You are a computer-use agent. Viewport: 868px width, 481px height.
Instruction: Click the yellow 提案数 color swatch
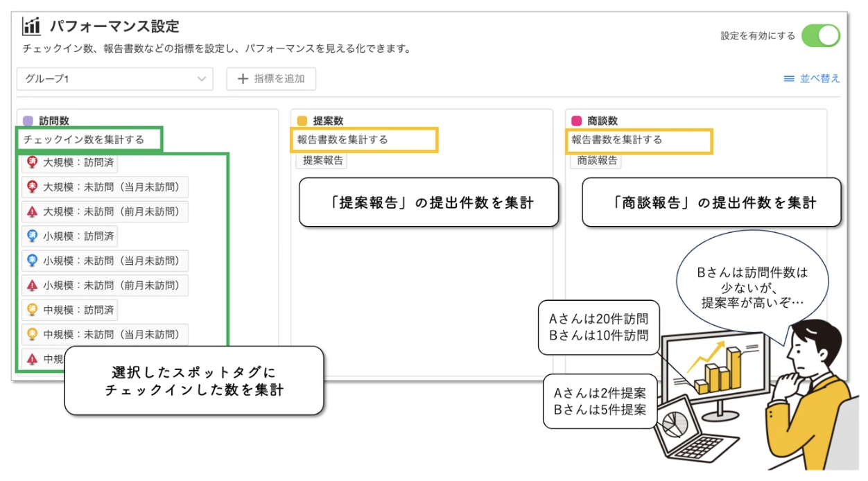point(302,121)
